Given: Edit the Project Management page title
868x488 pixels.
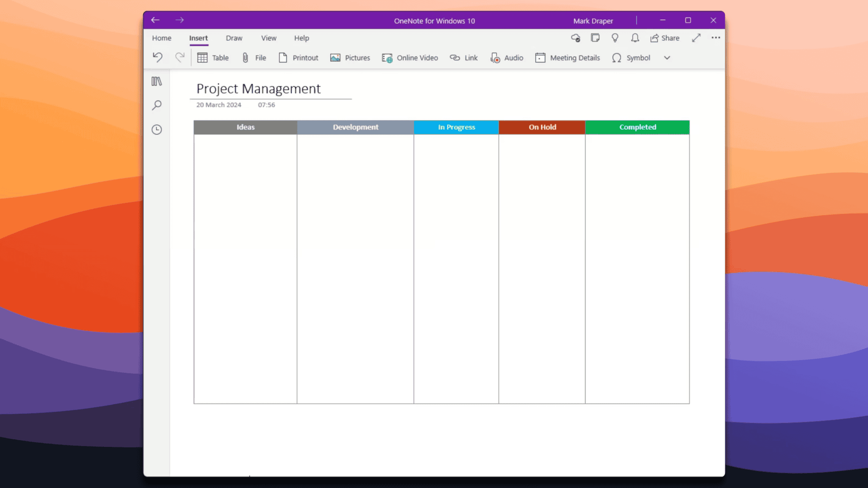Looking at the screenshot, I should (259, 89).
